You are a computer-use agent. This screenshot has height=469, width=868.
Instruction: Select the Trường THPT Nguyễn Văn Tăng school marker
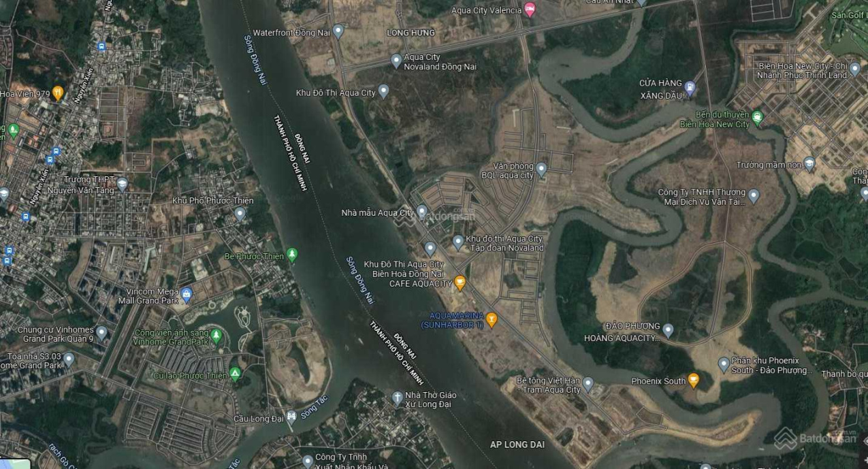coord(122,184)
